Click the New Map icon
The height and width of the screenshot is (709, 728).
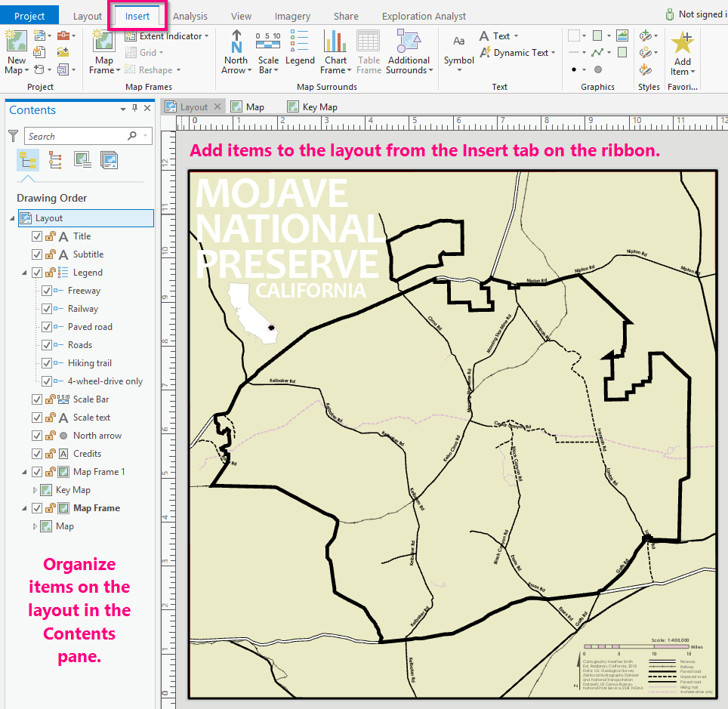pos(17,42)
